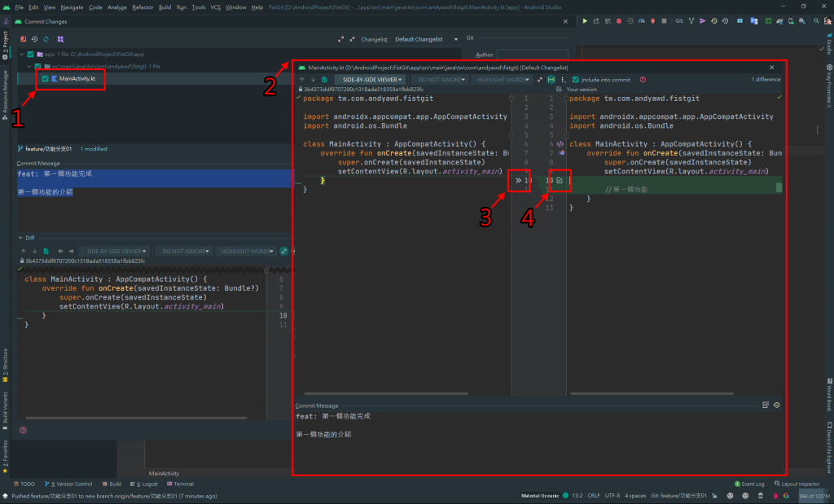
Task: Toggle synchronize scrolling icon in the diff popup
Action: point(551,80)
